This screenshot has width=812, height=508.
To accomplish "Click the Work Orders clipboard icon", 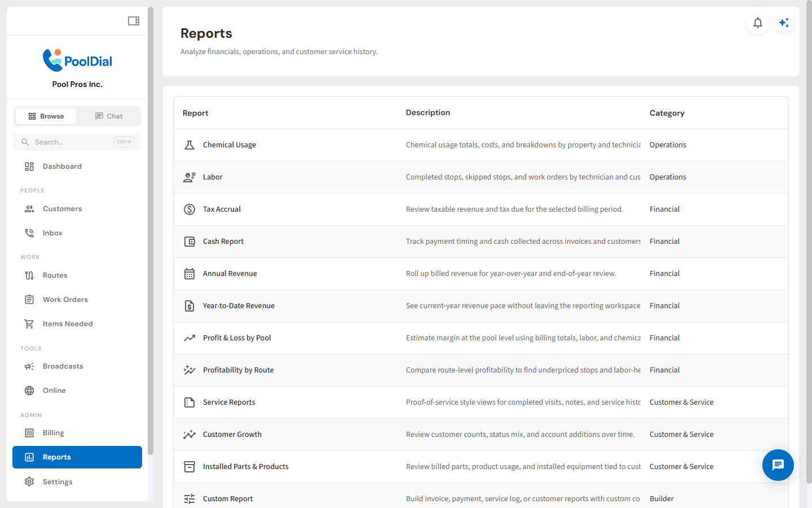I will 29,300.
